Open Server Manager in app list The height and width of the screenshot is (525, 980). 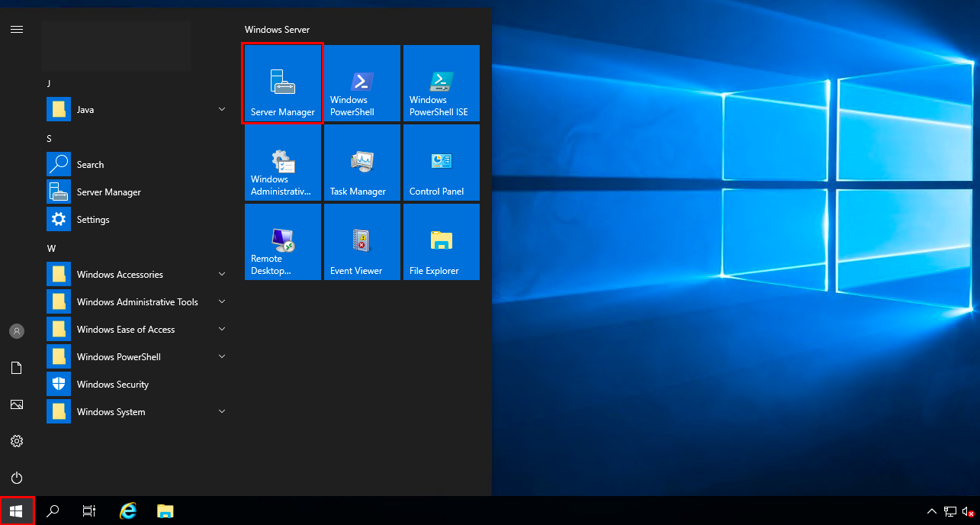pos(139,192)
